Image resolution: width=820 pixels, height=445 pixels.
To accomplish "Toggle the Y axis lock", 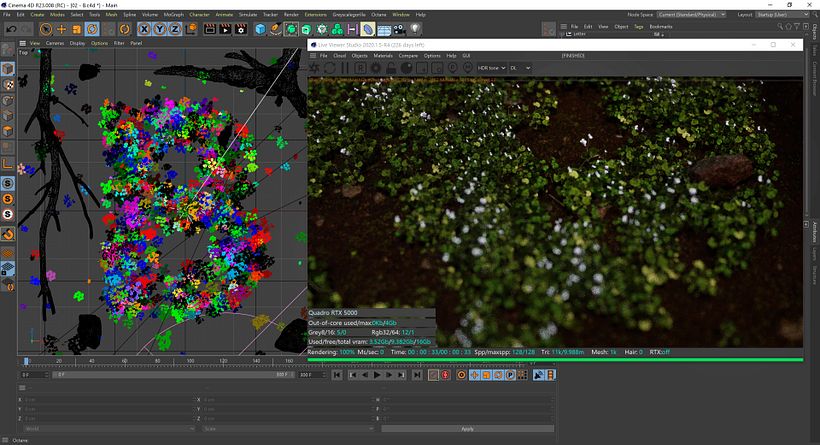I will click(160, 29).
